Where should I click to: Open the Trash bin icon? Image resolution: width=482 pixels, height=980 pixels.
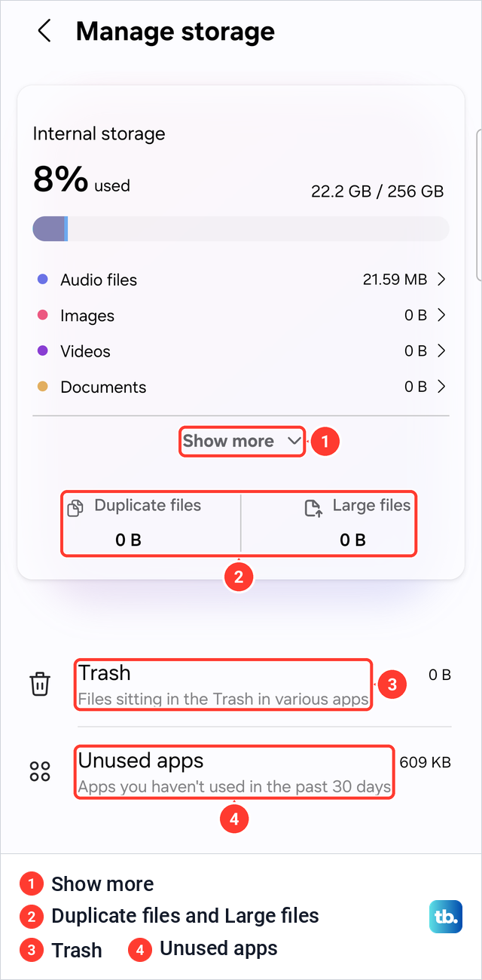[x=39, y=684]
